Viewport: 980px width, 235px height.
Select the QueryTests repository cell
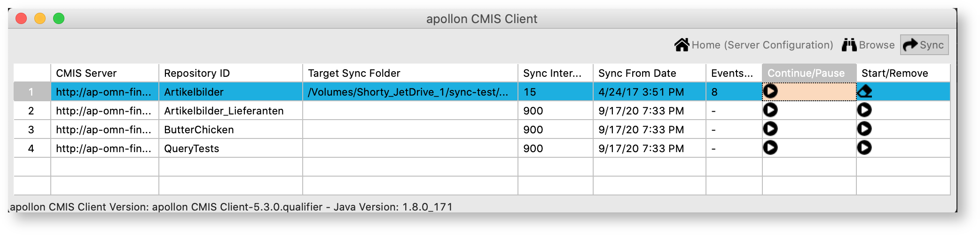[x=231, y=148]
